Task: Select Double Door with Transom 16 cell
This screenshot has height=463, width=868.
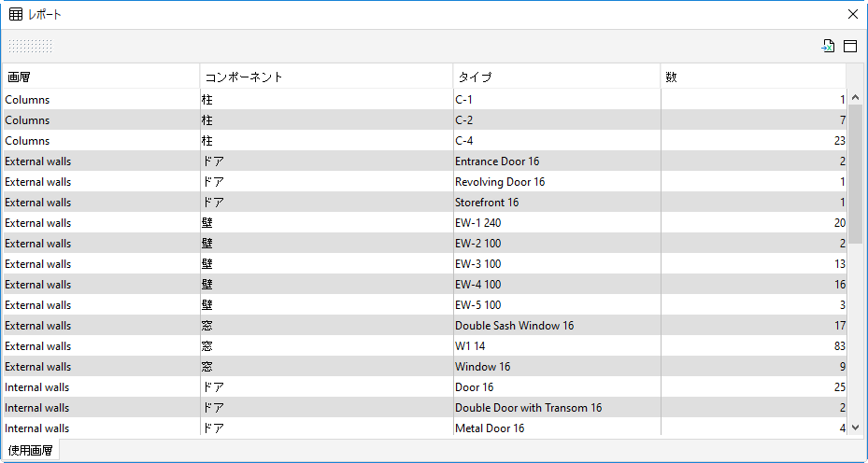Action: click(557, 407)
